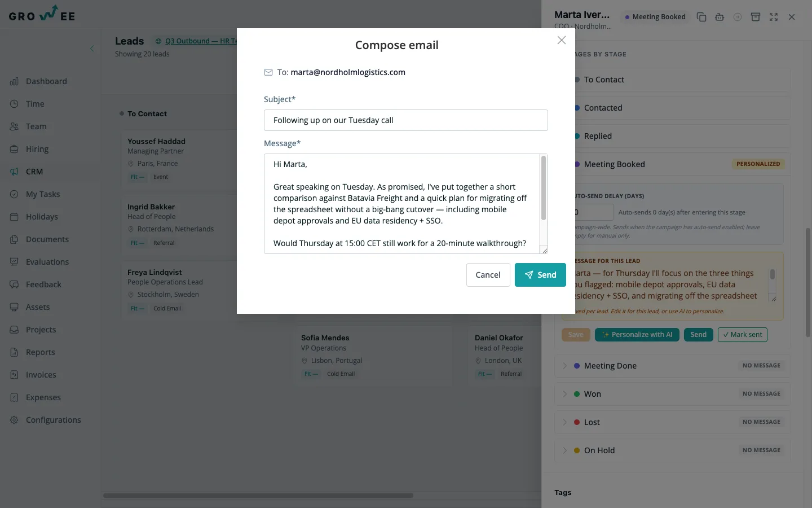Click the archive icon in lead header
Screen dimensions: 812x508
756,17
